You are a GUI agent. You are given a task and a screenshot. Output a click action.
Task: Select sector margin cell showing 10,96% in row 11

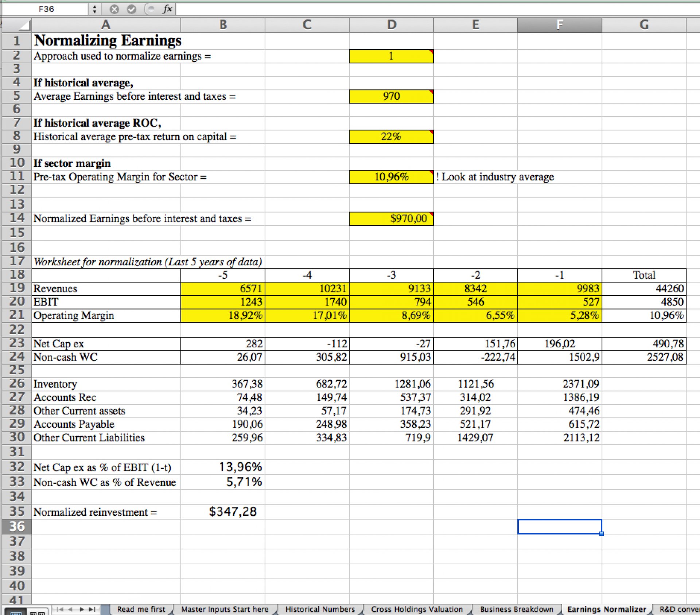(391, 177)
